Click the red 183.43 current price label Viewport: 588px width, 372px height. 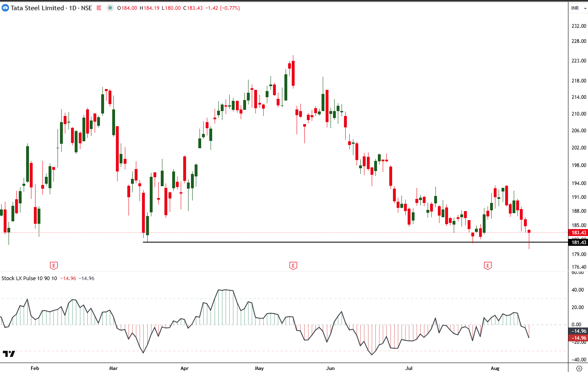point(578,233)
